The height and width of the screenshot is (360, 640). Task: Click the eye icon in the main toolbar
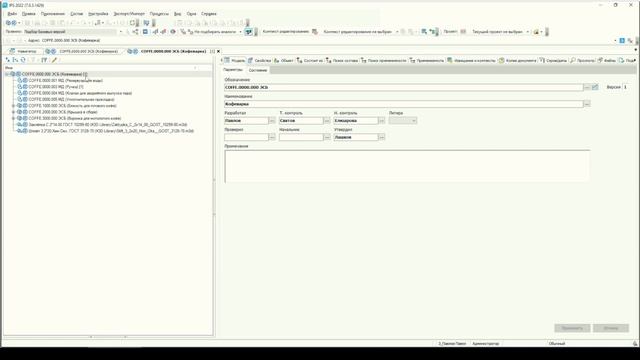coord(173,31)
